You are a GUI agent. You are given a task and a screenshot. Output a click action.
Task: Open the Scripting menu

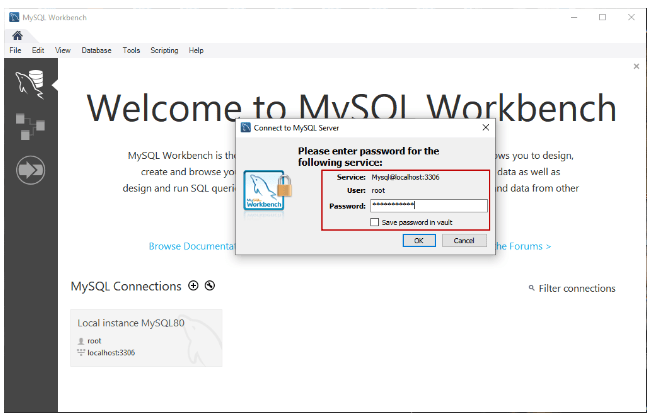[x=164, y=50]
